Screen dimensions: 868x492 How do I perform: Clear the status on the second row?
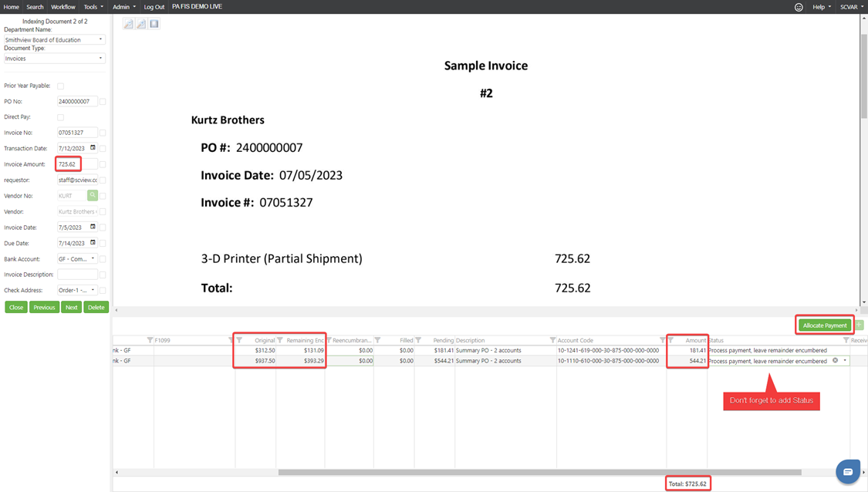tap(835, 361)
